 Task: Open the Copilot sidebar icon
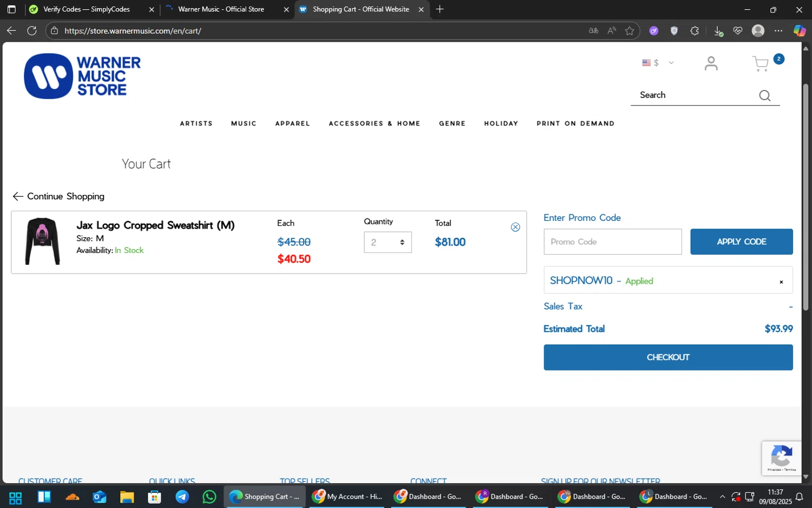[x=800, y=31]
